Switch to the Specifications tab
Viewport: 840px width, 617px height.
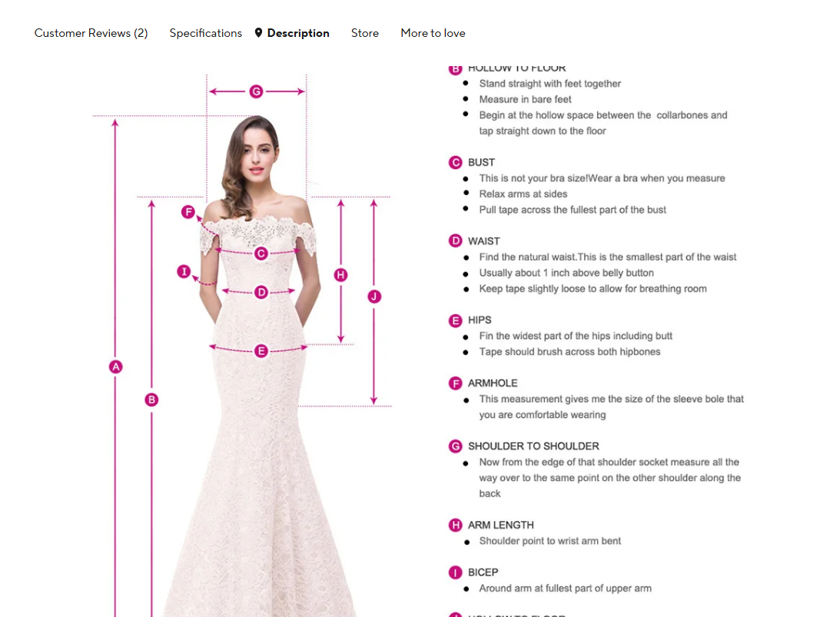206,33
